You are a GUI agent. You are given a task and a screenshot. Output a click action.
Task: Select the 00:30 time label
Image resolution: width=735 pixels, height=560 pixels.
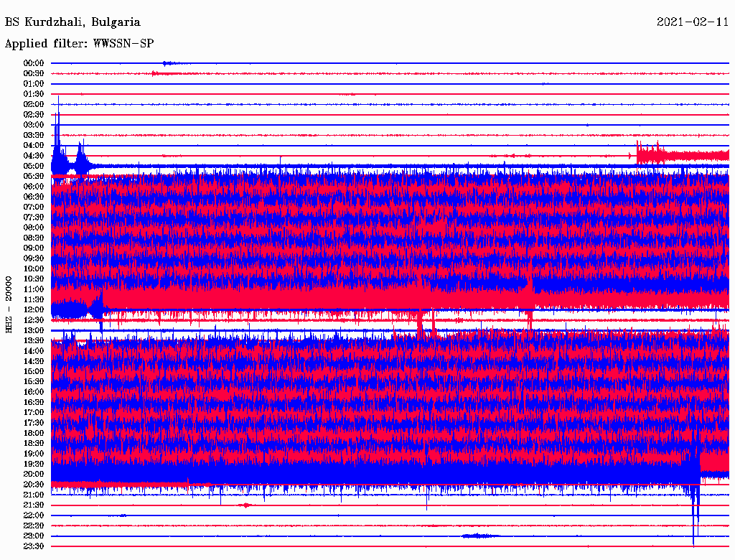[x=34, y=73]
